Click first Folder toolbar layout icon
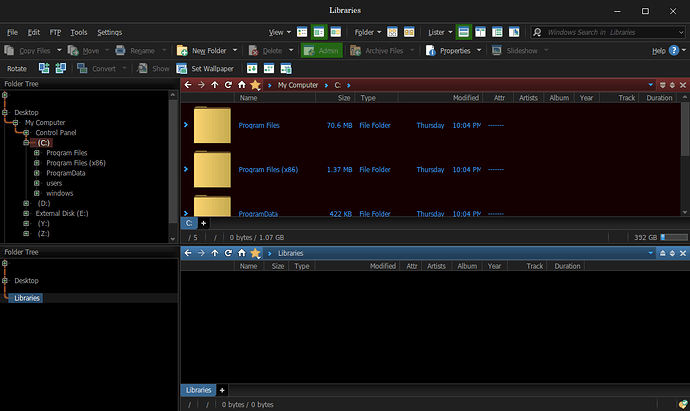 tap(392, 32)
